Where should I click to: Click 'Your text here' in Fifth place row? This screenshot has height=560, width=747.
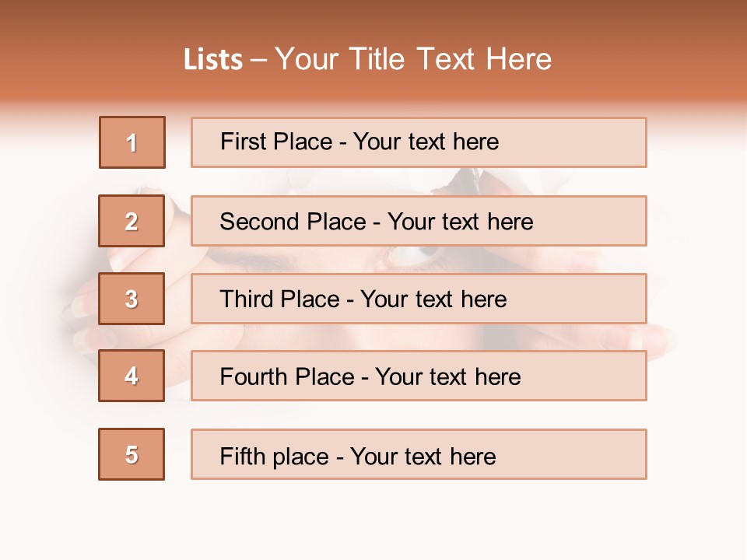pos(423,456)
